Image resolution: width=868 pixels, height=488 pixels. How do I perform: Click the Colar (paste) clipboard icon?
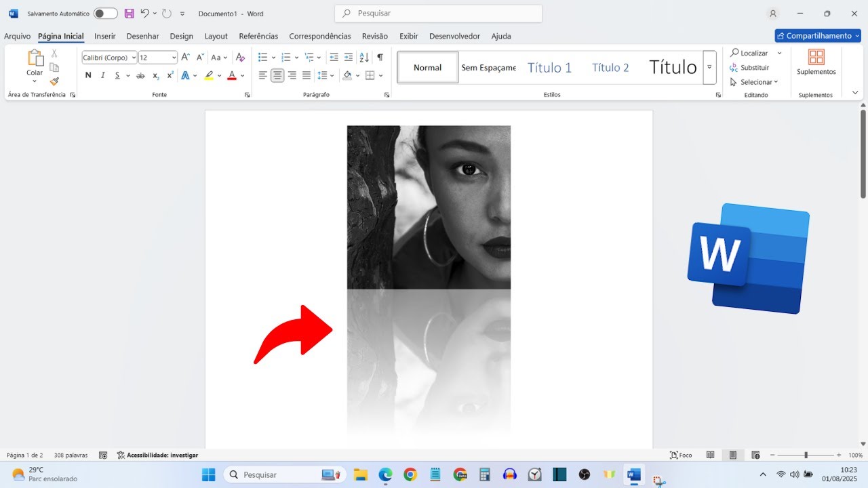pos(35,58)
